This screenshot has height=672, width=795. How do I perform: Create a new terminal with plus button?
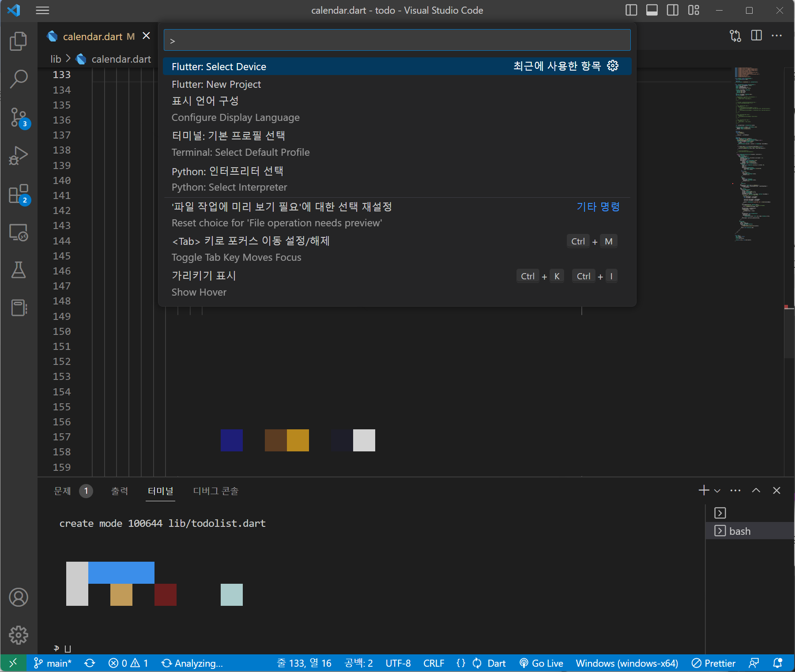[x=704, y=490]
